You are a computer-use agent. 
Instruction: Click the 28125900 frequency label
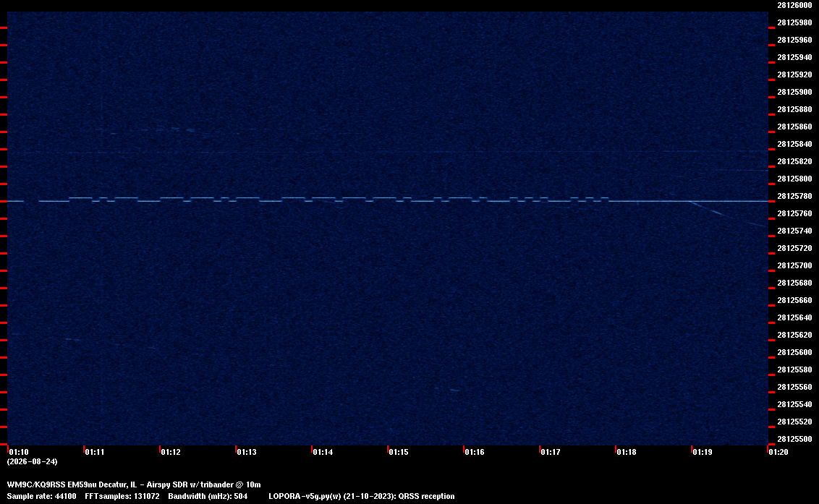[794, 92]
